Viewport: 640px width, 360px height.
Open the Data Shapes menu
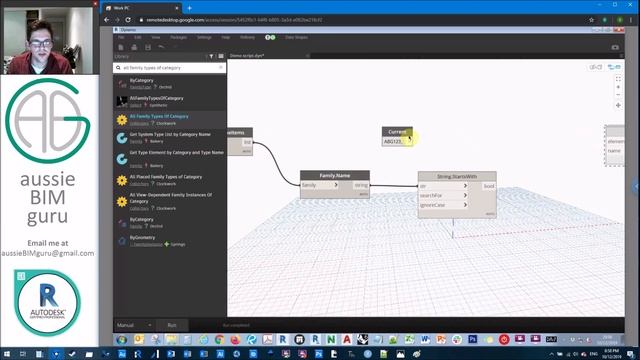(296, 37)
